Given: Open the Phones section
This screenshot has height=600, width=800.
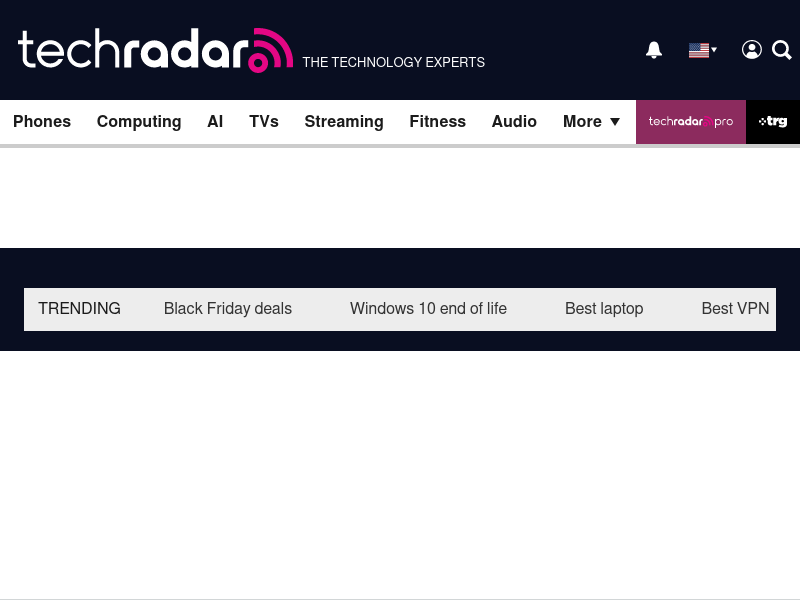Looking at the screenshot, I should (x=42, y=122).
